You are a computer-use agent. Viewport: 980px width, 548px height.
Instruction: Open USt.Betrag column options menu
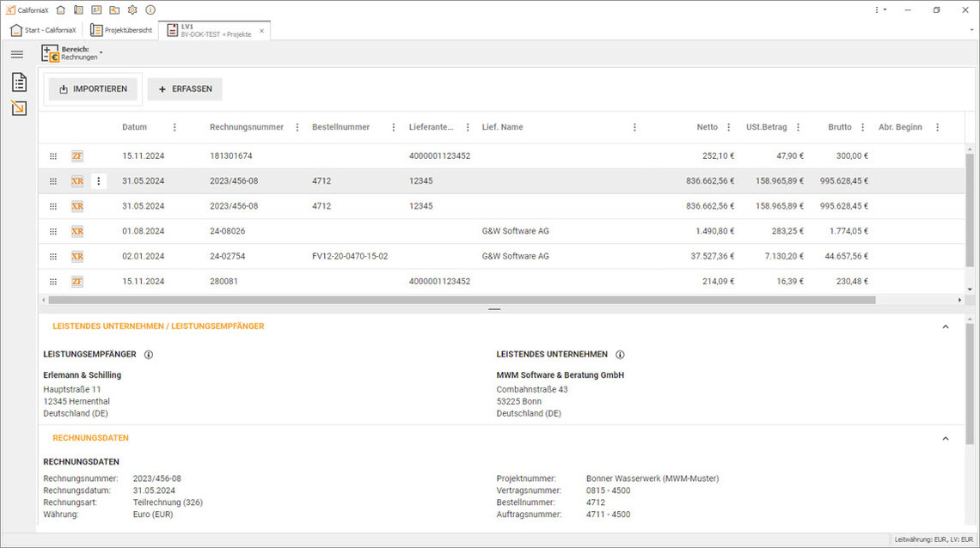click(x=798, y=127)
